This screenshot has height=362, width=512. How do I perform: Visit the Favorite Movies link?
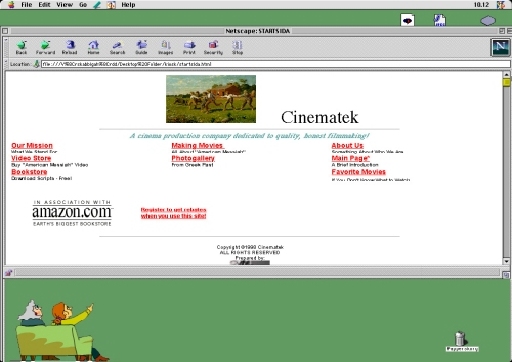tap(359, 172)
